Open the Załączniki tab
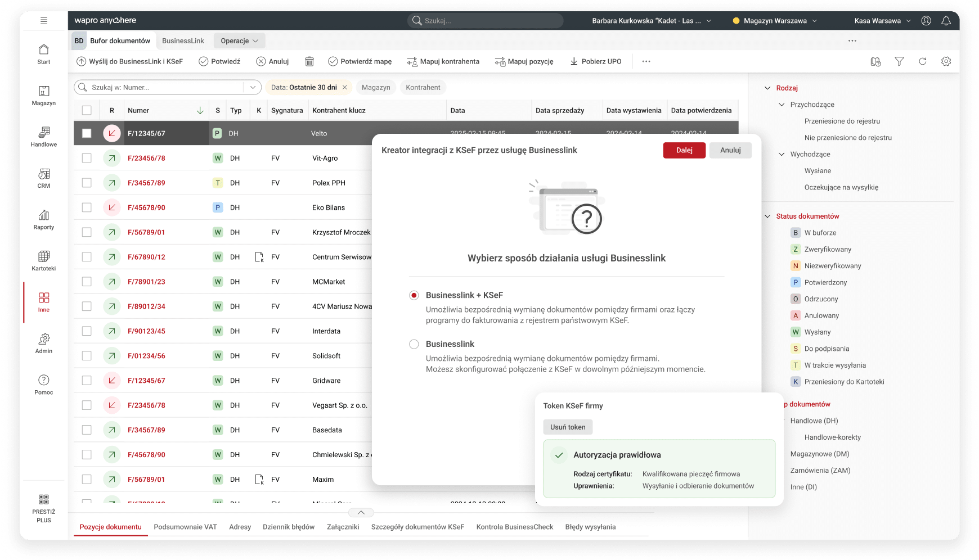Image resolution: width=979 pixels, height=560 pixels. pos(343,527)
